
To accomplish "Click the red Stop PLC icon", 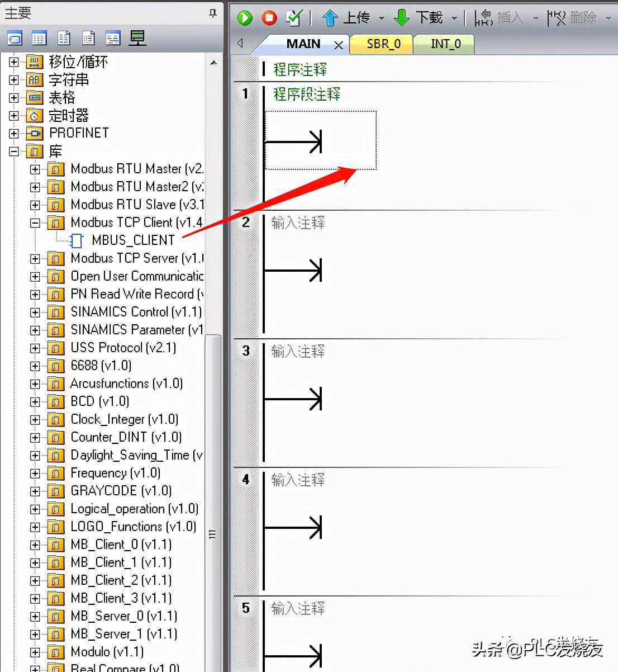I will pos(269,18).
